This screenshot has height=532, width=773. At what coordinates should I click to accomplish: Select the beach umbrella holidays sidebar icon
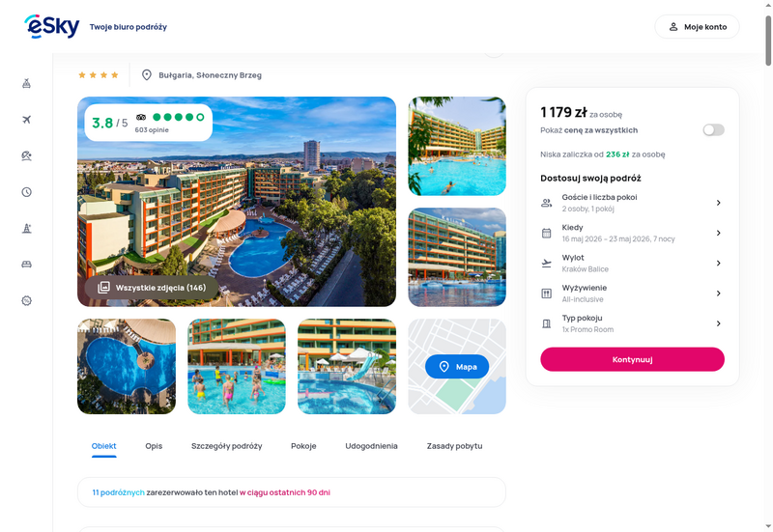click(27, 155)
